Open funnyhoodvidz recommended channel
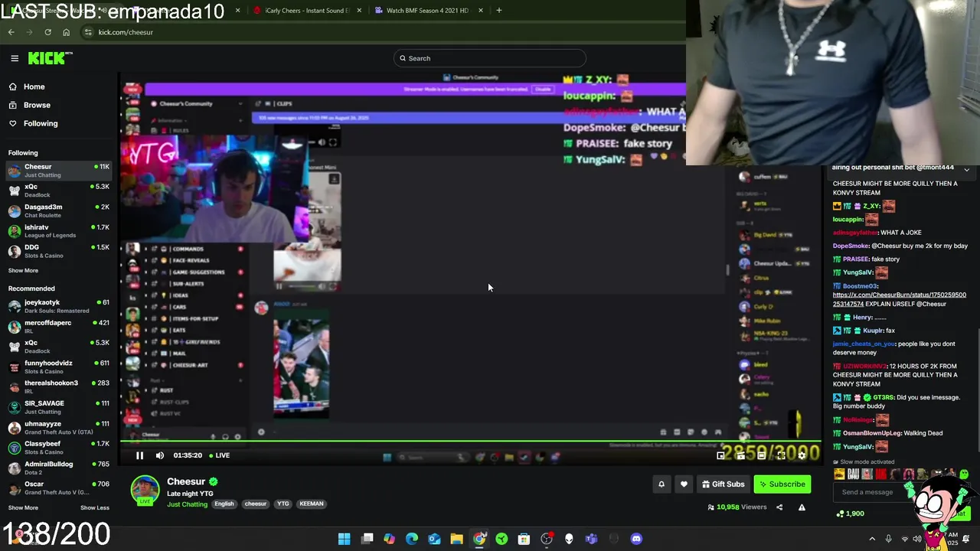Viewport: 980px width, 551px height. click(59, 367)
